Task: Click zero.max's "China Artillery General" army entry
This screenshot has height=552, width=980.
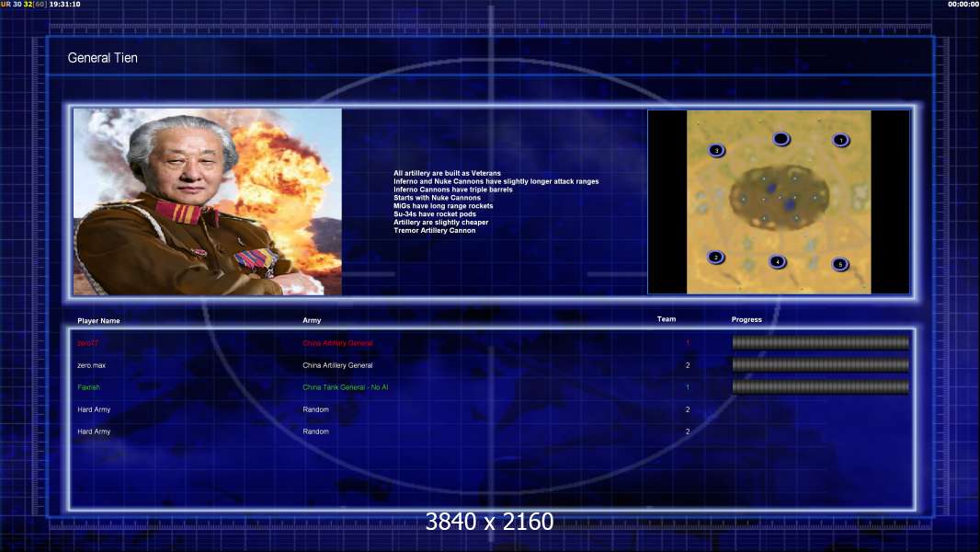Action: (x=337, y=365)
